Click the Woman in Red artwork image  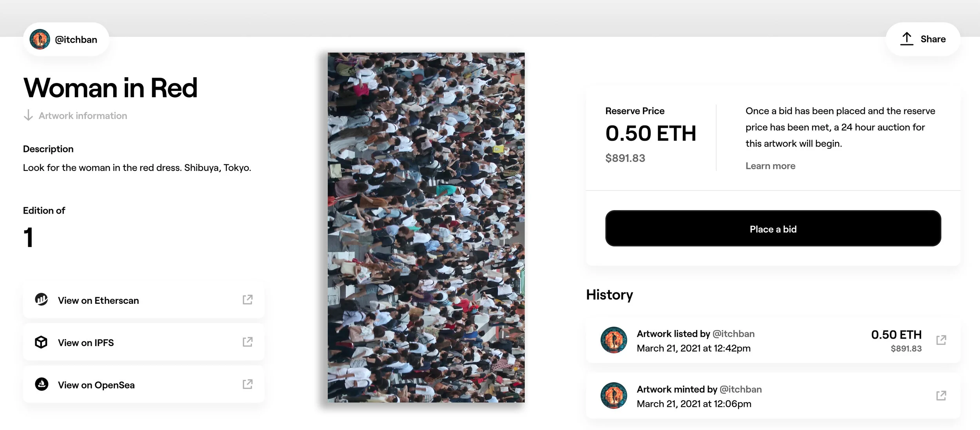tap(426, 227)
